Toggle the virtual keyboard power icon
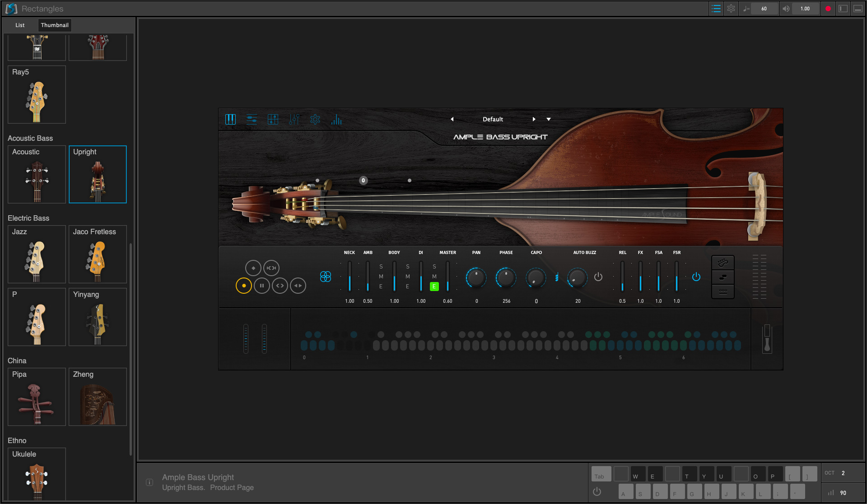The height and width of the screenshot is (504, 867). point(597,491)
